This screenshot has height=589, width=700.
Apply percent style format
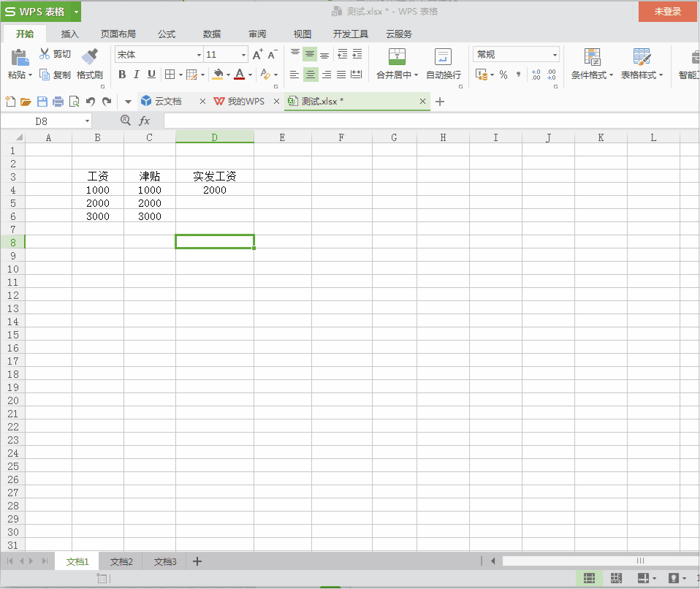point(503,75)
